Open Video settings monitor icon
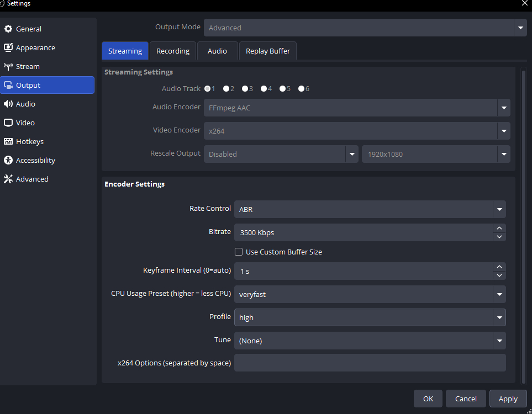 [8, 123]
